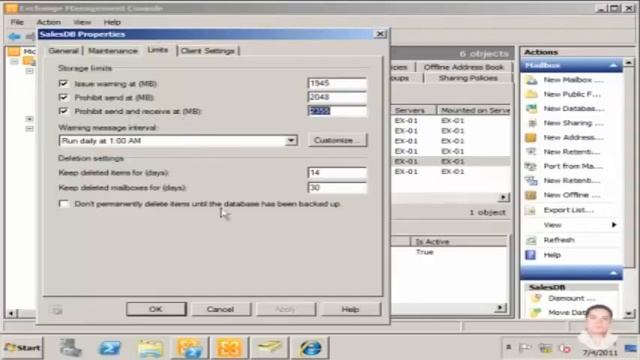Enable Don't permanently delete items checkbox

click(x=64, y=204)
